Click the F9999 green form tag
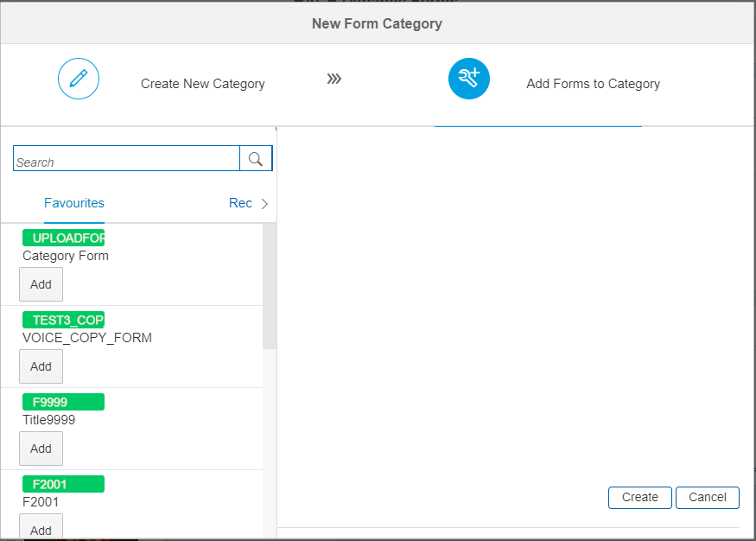Viewport: 756px width, 541px height. pos(63,402)
